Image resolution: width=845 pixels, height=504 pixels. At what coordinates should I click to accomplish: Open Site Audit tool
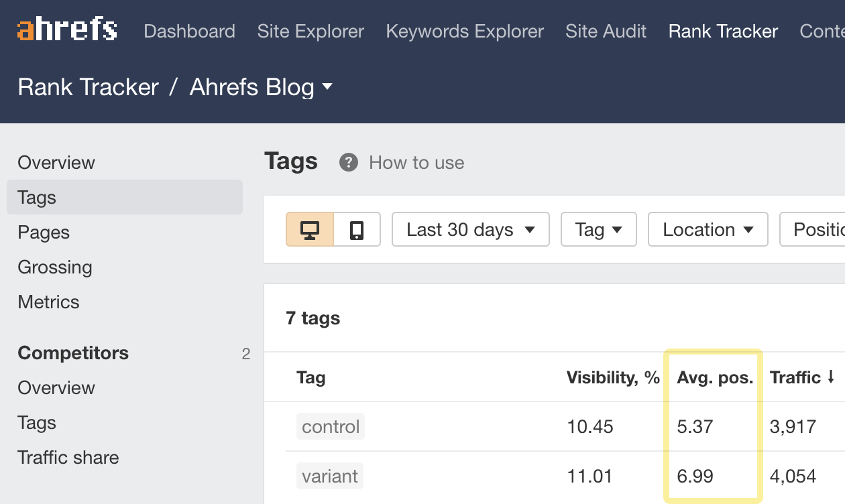click(x=605, y=31)
